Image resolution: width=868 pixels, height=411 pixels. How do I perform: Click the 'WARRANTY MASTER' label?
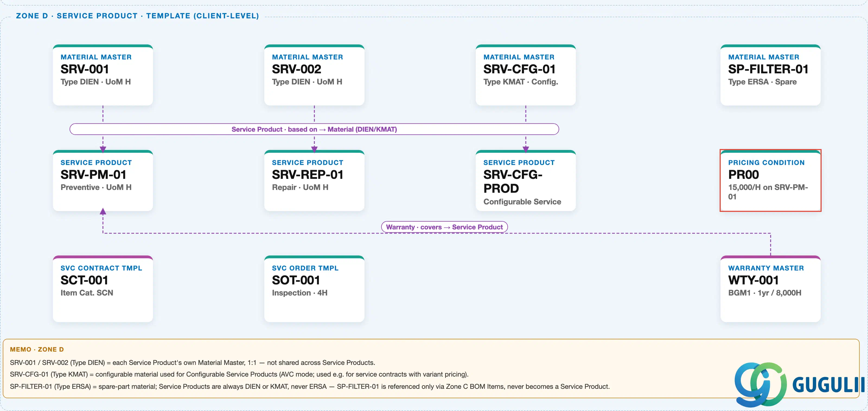766,268
